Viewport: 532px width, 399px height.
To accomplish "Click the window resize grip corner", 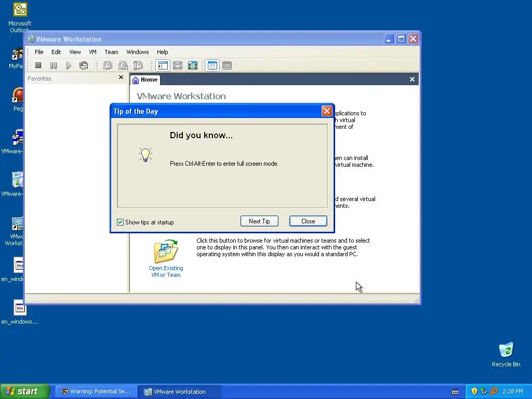I will tap(416, 300).
